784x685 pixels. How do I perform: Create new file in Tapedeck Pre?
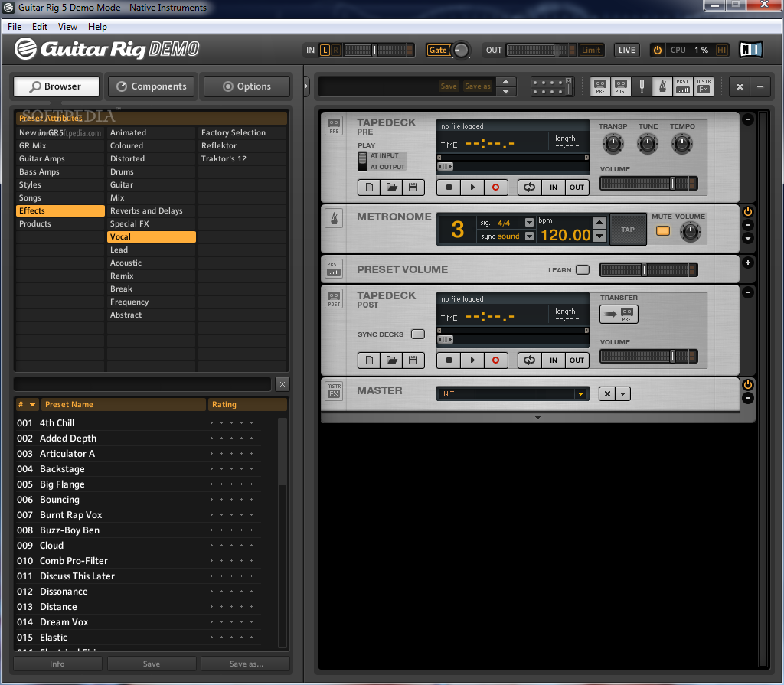[369, 187]
